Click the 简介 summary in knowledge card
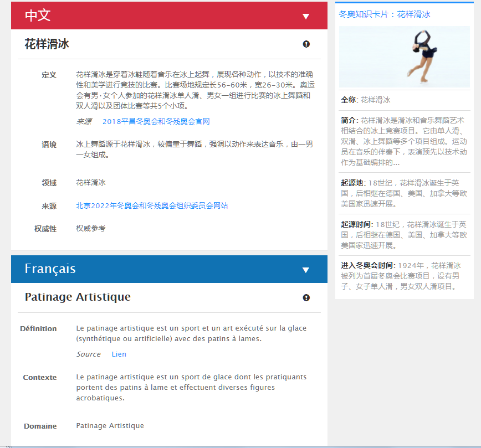Image resolution: width=481 pixels, height=448 pixels. (x=404, y=141)
